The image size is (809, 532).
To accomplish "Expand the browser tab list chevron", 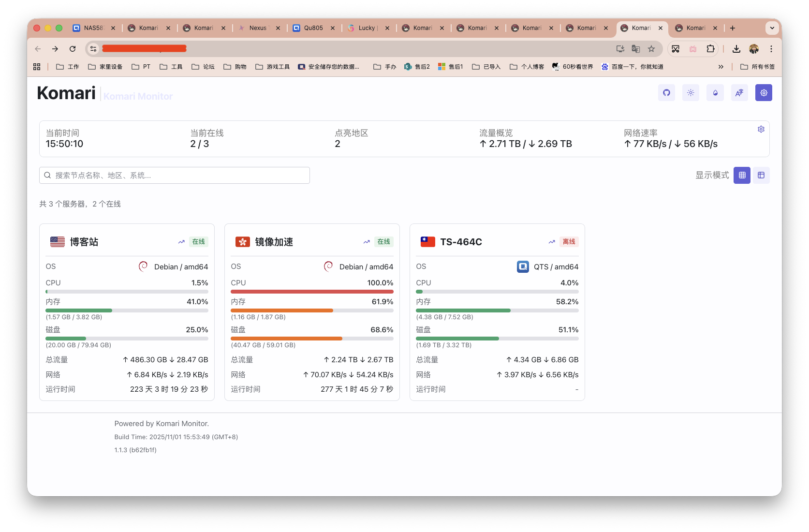I will 772,28.
